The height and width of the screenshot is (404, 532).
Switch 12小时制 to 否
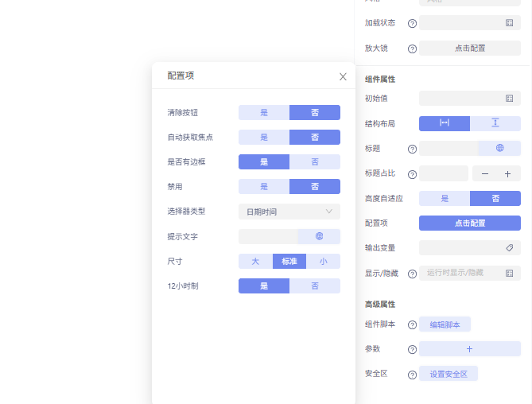coord(315,286)
